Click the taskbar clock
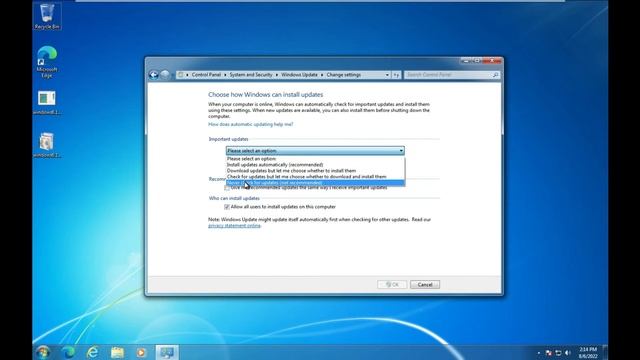Viewport: 640px width, 360px height. pos(588,353)
